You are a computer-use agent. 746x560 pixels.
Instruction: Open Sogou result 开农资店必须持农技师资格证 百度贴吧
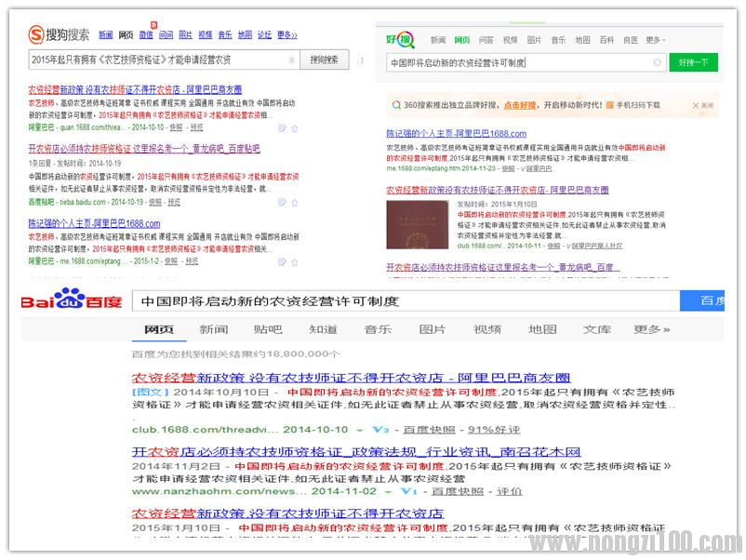[x=144, y=149]
